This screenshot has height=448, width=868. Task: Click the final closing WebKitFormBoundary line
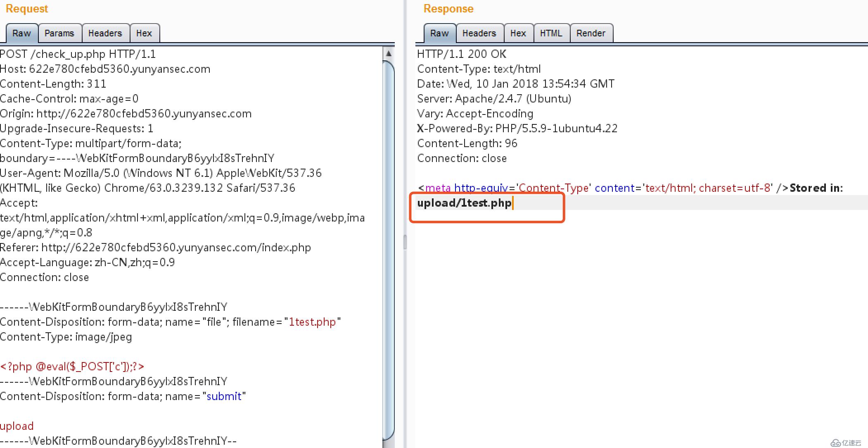pyautogui.click(x=119, y=441)
